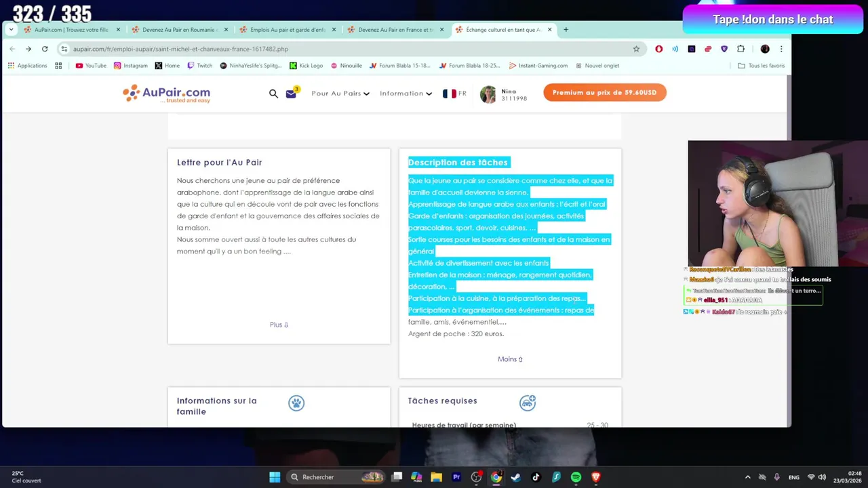The image size is (868, 488).
Task: Open Opera extension icon in toolbar
Action: point(658,49)
